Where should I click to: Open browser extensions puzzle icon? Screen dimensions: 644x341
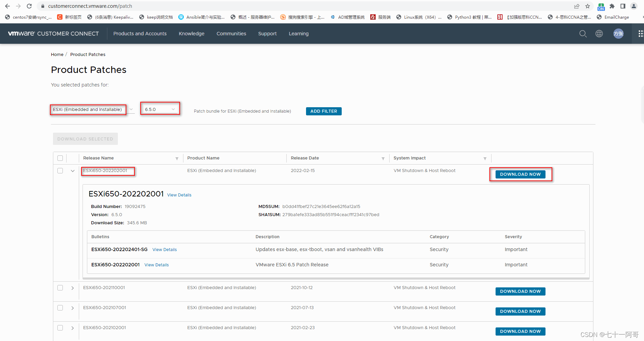tap(612, 6)
